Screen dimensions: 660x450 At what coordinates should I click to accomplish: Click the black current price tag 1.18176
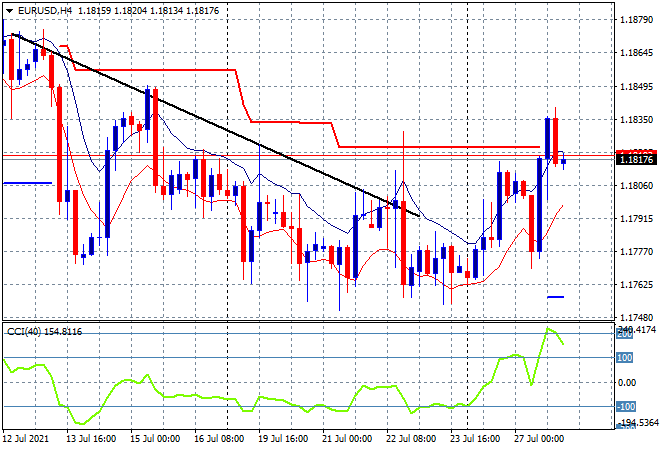pos(636,160)
